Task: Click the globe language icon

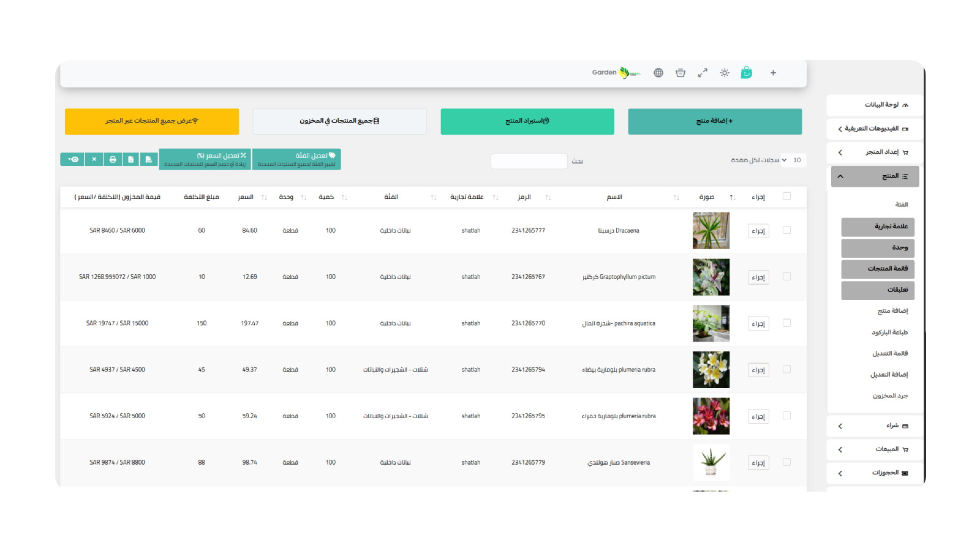Action: [658, 73]
